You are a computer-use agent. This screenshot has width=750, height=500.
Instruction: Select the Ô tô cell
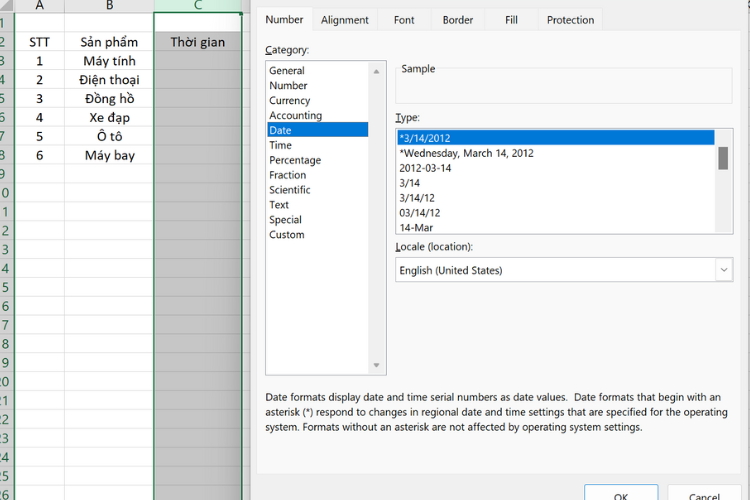click(x=109, y=136)
